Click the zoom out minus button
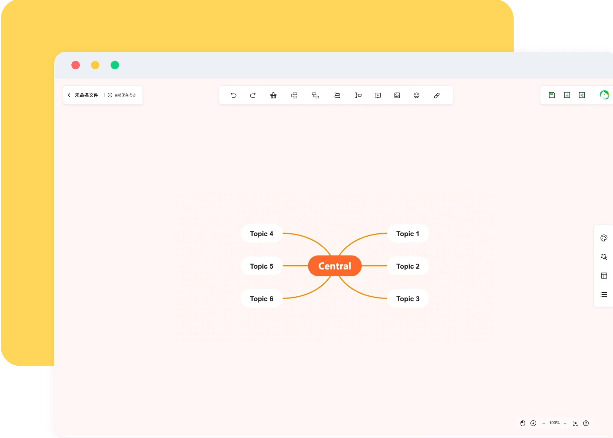Viewport: 613px width, 438px height. pos(543,423)
